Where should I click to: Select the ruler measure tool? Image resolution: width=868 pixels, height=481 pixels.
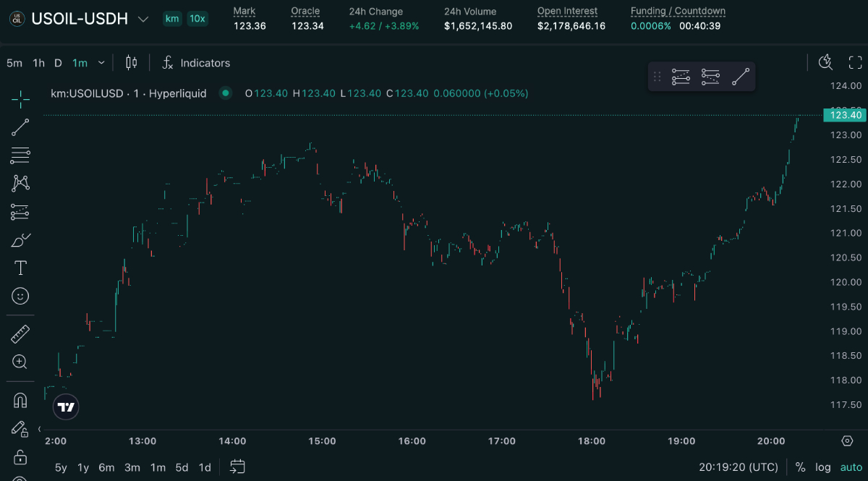point(20,334)
